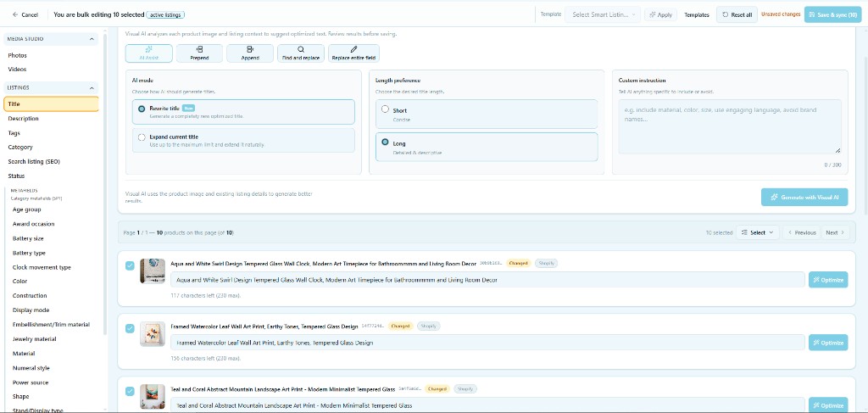Open the Framed Watercolor Leaf thumbnail
Image resolution: width=868 pixels, height=413 pixels.
click(x=153, y=334)
